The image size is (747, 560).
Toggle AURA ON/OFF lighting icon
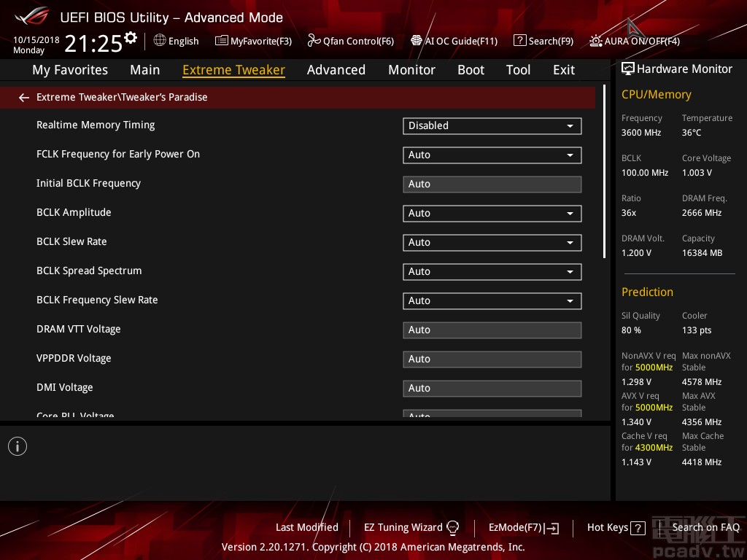596,41
